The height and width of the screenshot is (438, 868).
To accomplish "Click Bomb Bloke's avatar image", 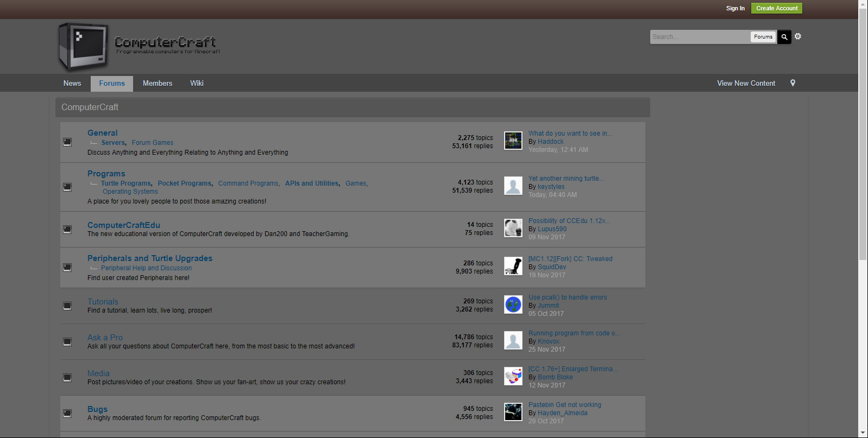I will (513, 376).
